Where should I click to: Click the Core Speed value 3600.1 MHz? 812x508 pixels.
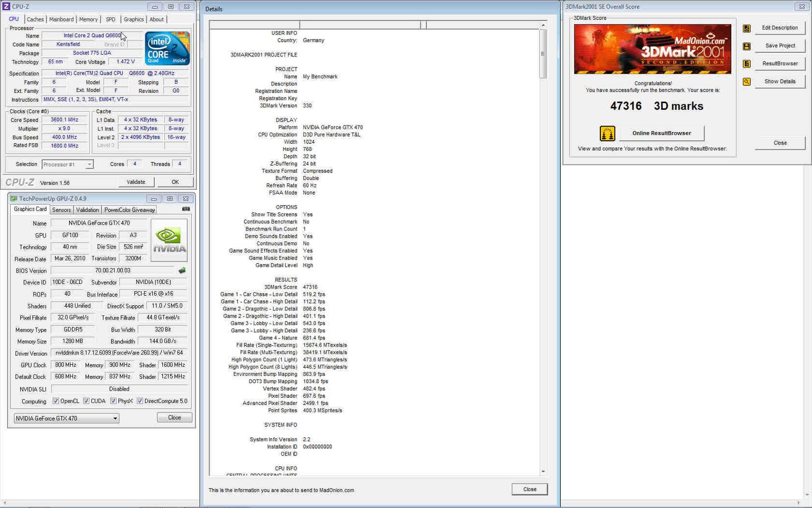click(64, 120)
